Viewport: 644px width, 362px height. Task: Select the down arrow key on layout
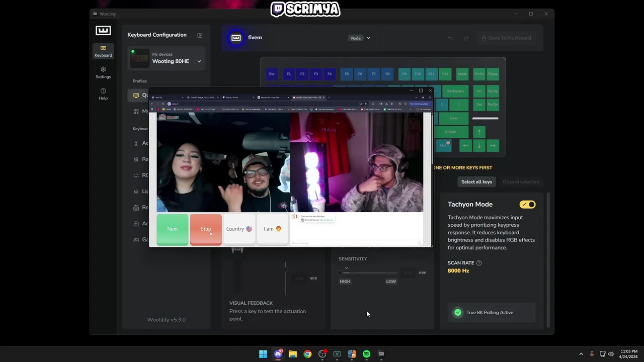click(479, 145)
